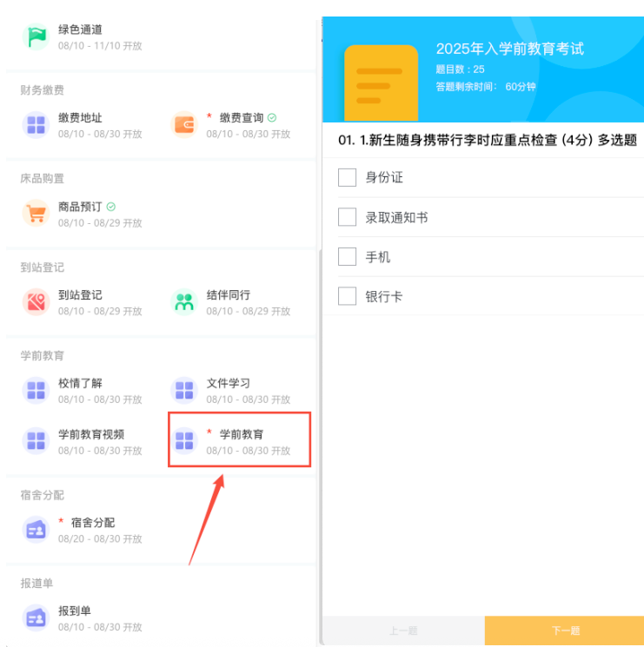This screenshot has width=644, height=647.
Task: Click the 学前教育视频 grid icon
Action: tap(36, 441)
